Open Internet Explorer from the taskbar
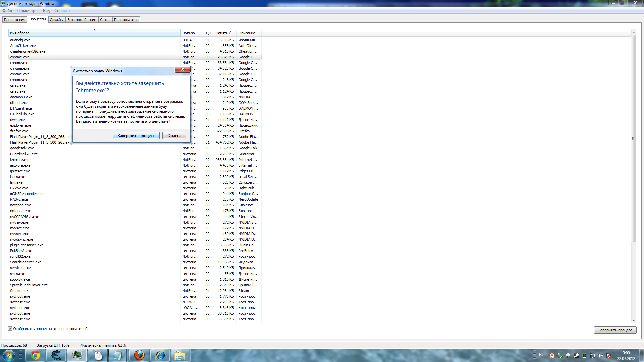 [160, 355]
